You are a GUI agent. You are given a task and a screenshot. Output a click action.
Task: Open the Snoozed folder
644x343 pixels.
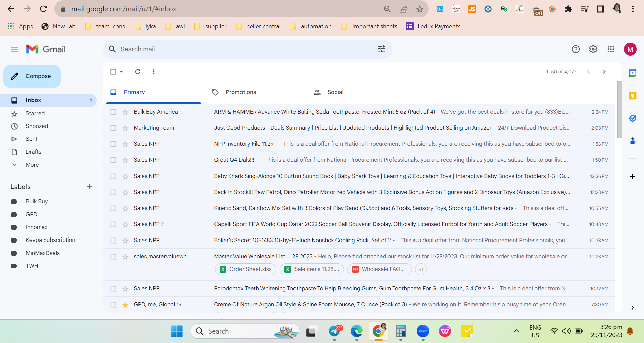[x=37, y=126]
